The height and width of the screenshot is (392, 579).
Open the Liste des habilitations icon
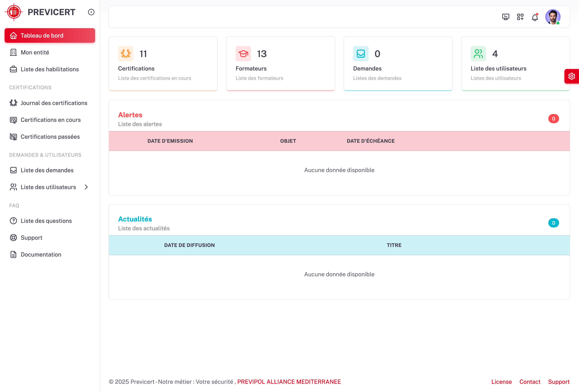click(13, 69)
